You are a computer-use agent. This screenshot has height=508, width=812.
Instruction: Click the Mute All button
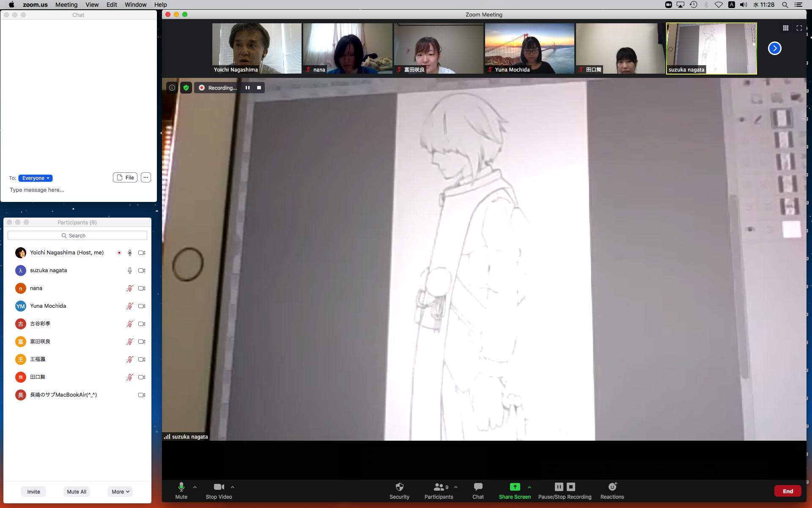[77, 491]
